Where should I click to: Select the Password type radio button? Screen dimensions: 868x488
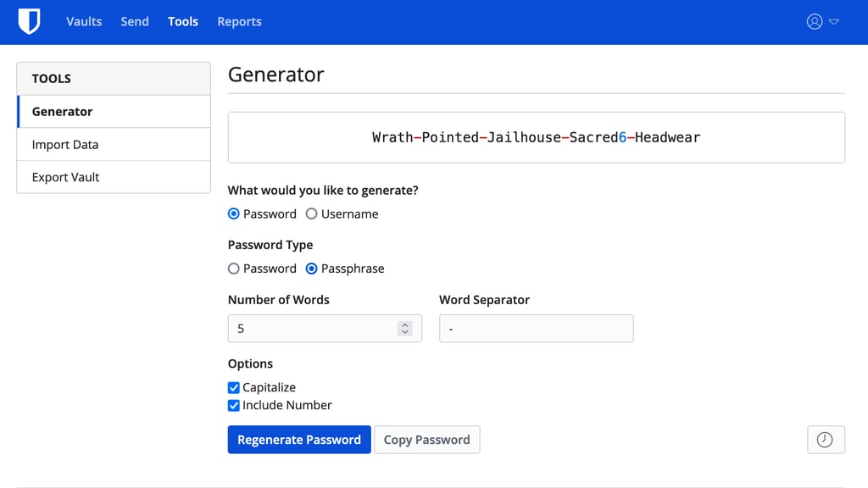235,269
